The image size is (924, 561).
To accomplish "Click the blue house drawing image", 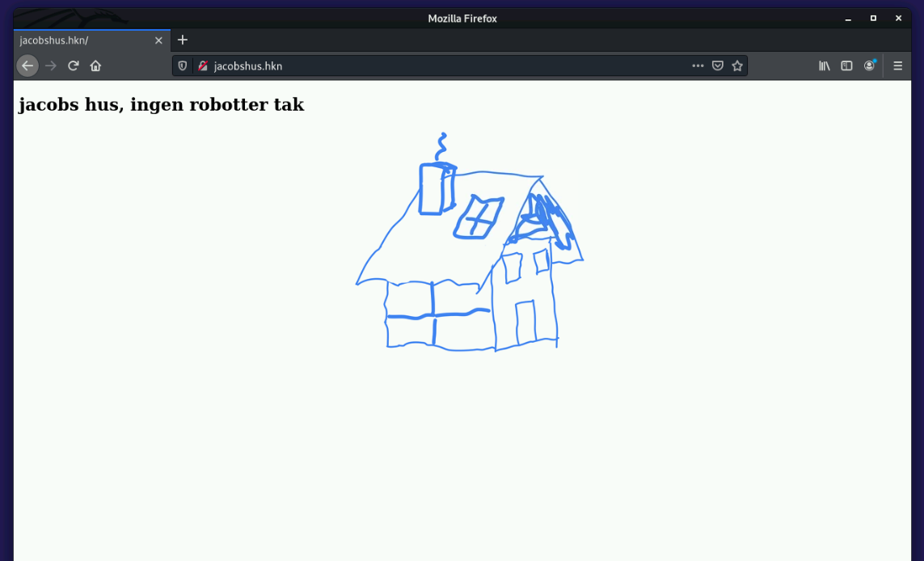I will (470, 243).
